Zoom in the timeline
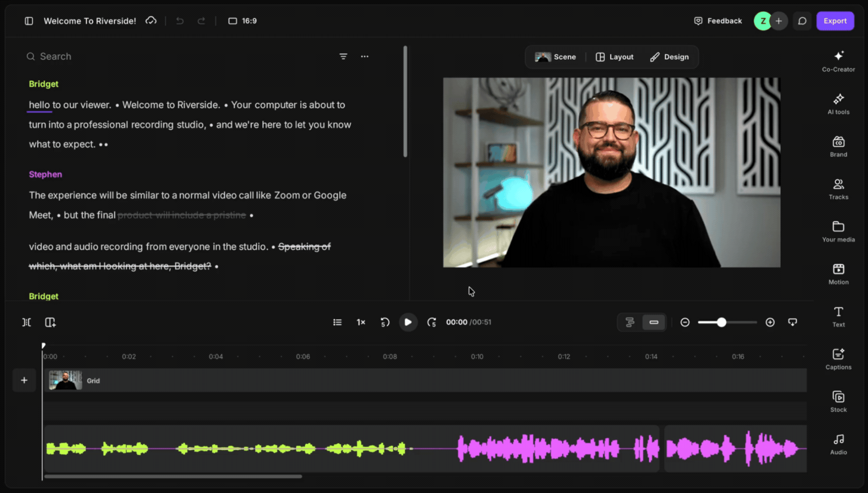 tap(770, 322)
